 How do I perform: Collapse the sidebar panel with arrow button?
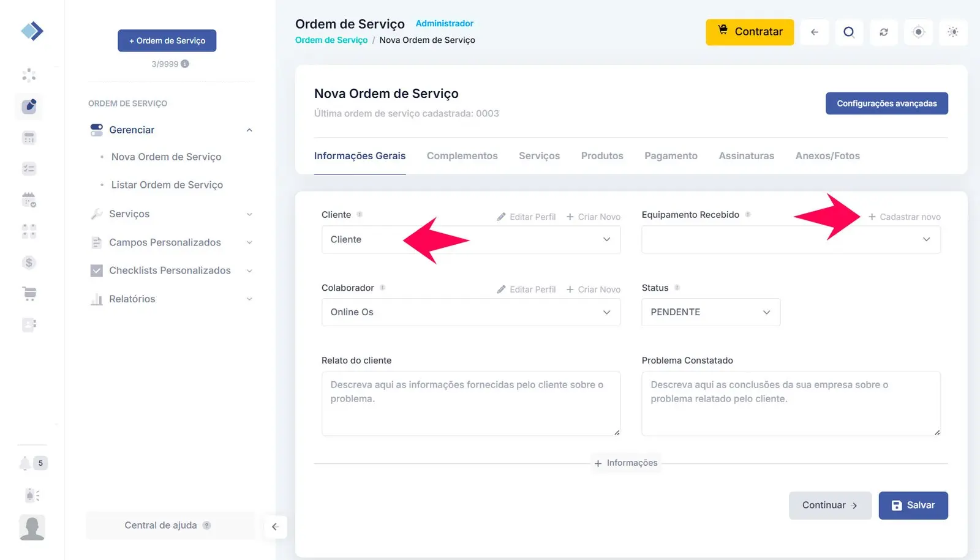[x=275, y=527]
